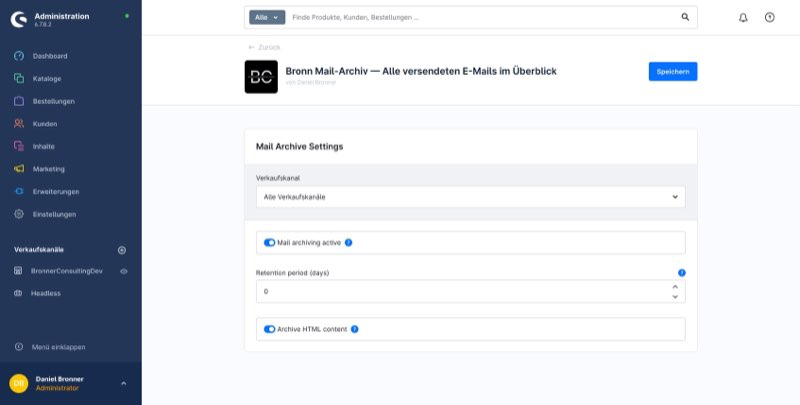This screenshot has width=800, height=405.
Task: Click the Bronn Mail-Archiv plugin logo
Action: point(261,77)
